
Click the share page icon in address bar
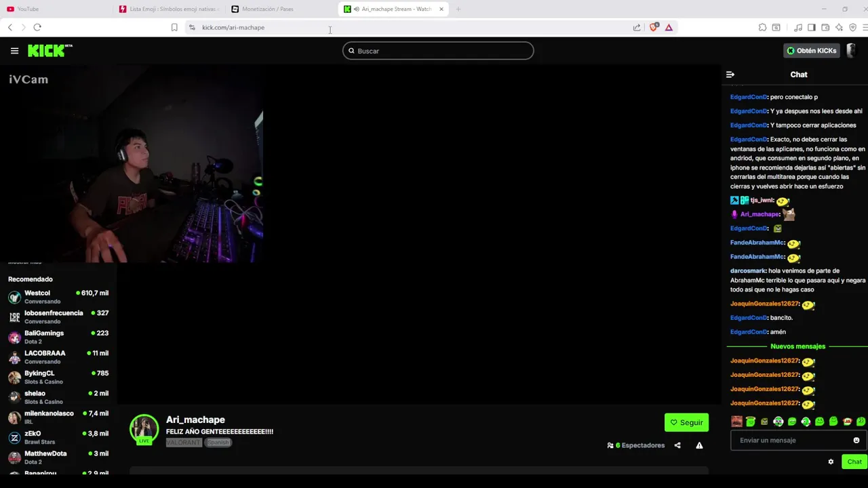point(637,27)
